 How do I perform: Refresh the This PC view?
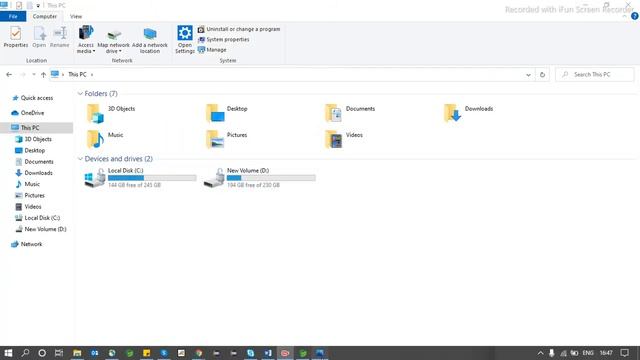542,75
